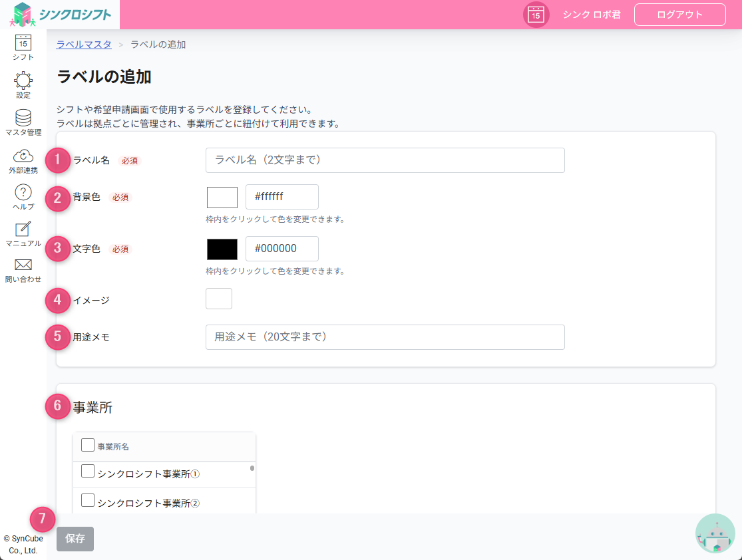Click the header calendar icon

tap(536, 15)
